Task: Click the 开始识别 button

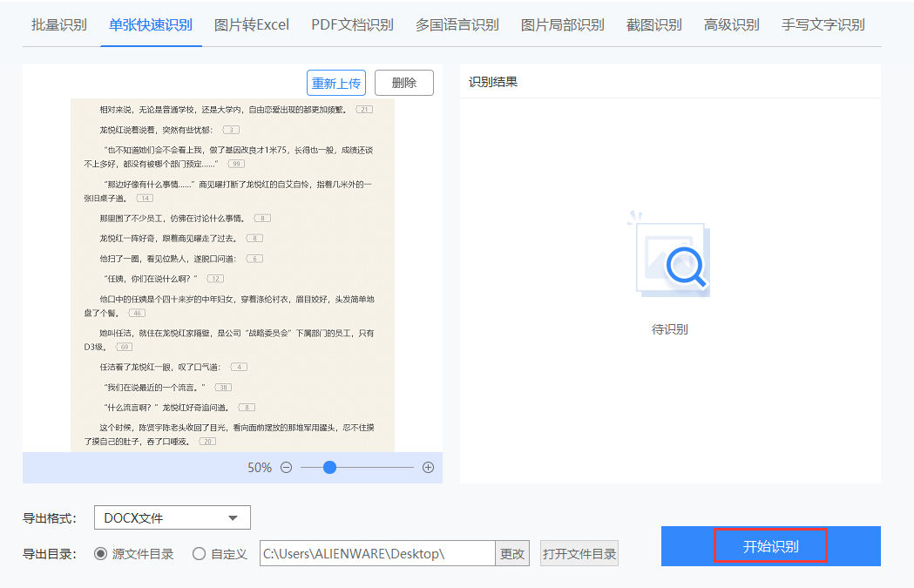Action: tap(770, 546)
